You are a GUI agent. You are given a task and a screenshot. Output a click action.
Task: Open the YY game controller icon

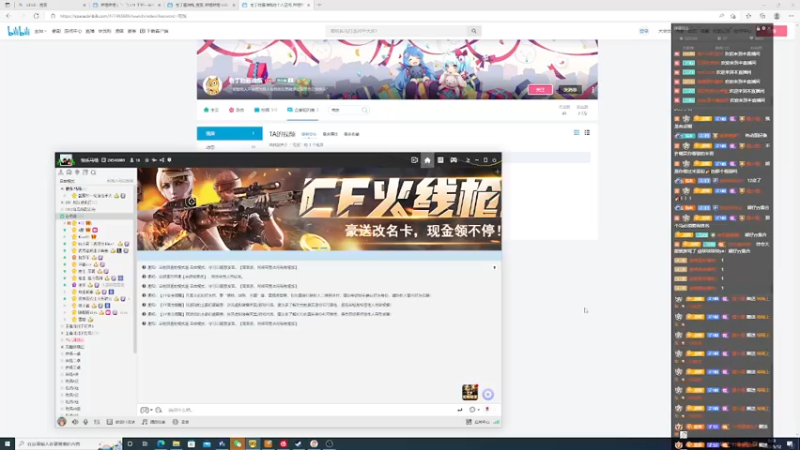[x=454, y=160]
